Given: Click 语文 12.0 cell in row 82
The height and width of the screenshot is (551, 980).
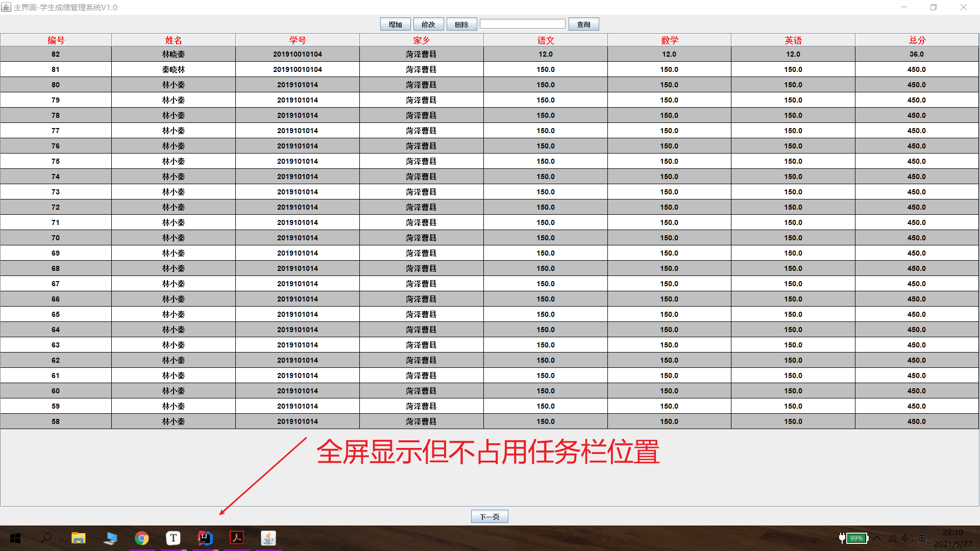Looking at the screenshot, I should [x=546, y=54].
